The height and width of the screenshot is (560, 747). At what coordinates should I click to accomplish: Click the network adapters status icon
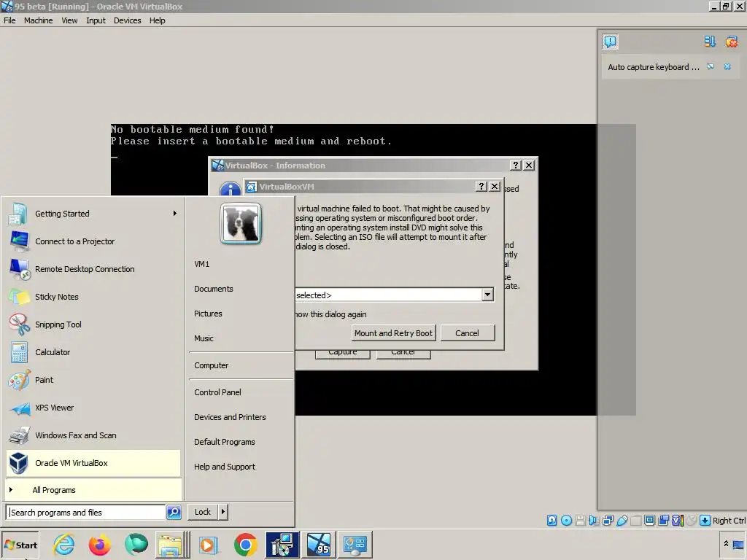click(x=608, y=521)
